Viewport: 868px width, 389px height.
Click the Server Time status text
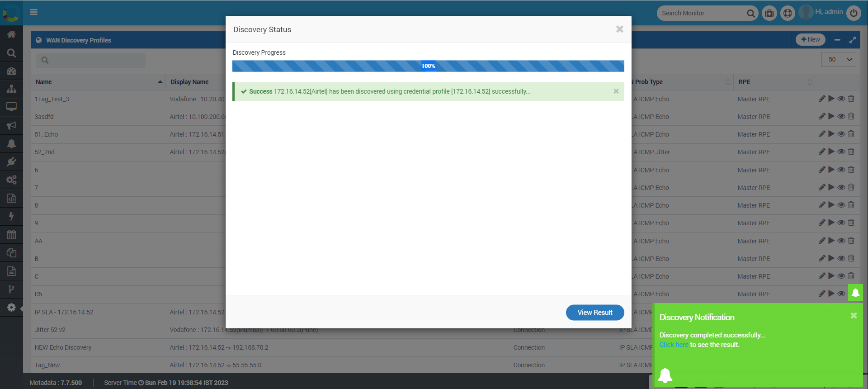[x=166, y=383]
